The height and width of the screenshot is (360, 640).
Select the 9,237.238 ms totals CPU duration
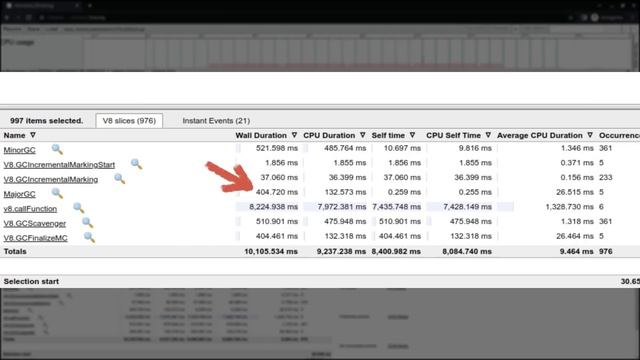tap(341, 251)
